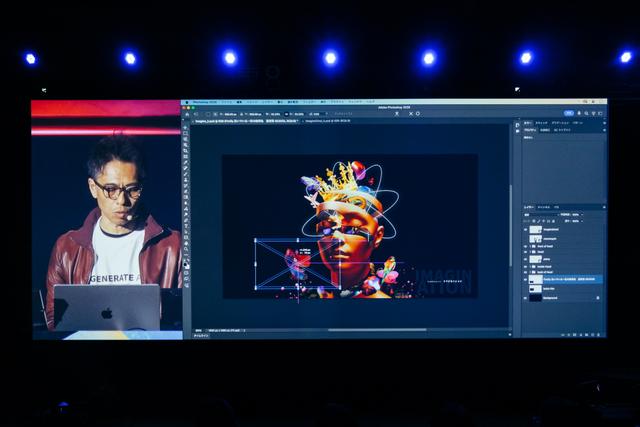The height and width of the screenshot is (427, 640).
Task: Expand the group just above the selected layer
Action: [x=531, y=272]
